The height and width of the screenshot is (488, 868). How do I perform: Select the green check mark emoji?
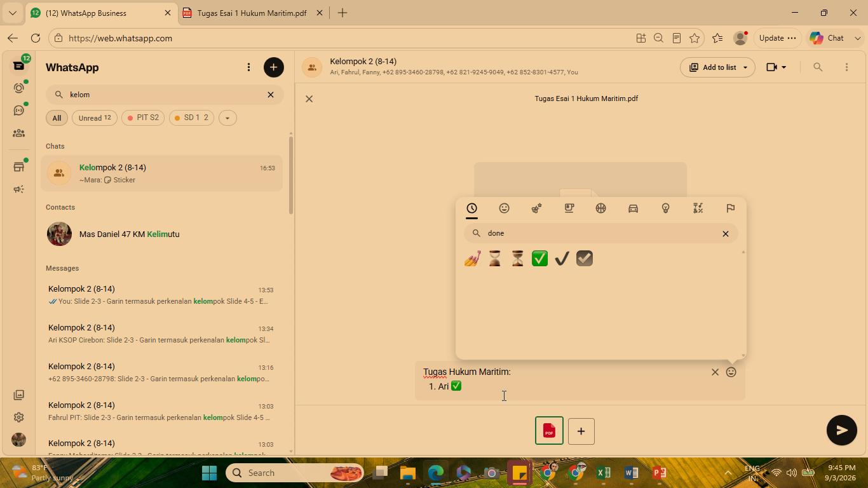[x=539, y=259]
